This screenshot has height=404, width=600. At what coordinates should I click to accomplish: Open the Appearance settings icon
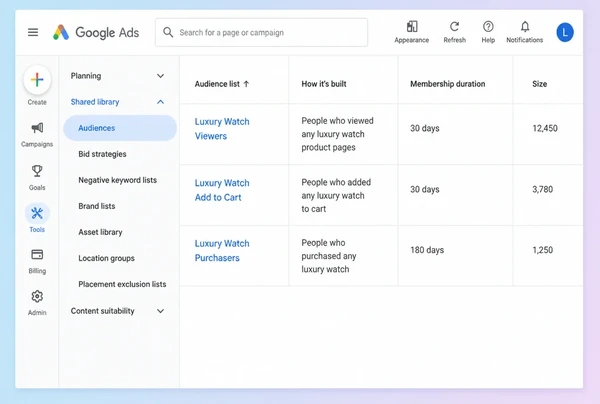[x=412, y=27]
